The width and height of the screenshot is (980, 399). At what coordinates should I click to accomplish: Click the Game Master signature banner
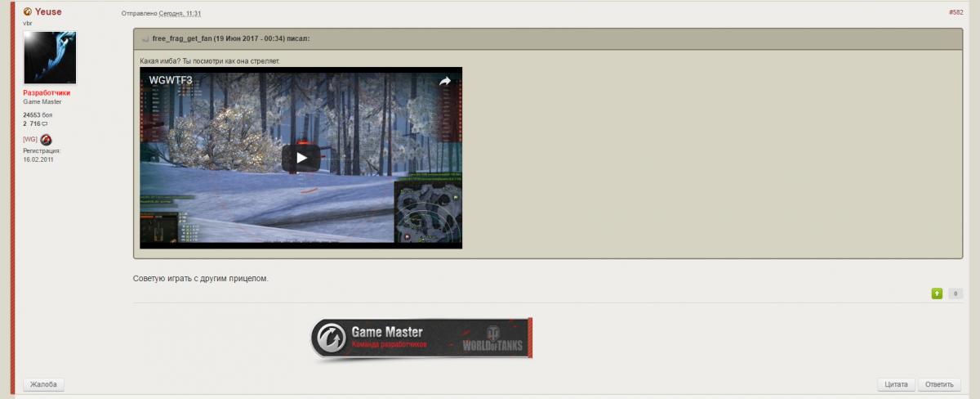pyautogui.click(x=421, y=338)
